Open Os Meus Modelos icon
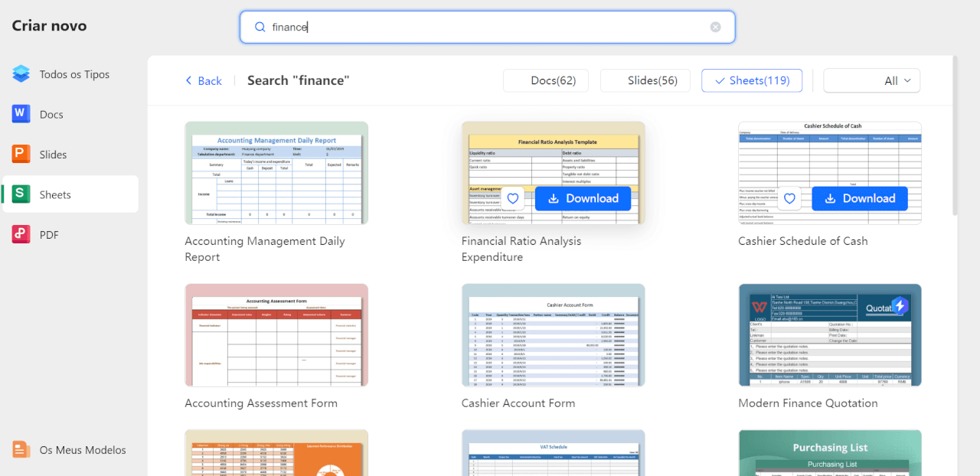980x476 pixels. (x=21, y=450)
